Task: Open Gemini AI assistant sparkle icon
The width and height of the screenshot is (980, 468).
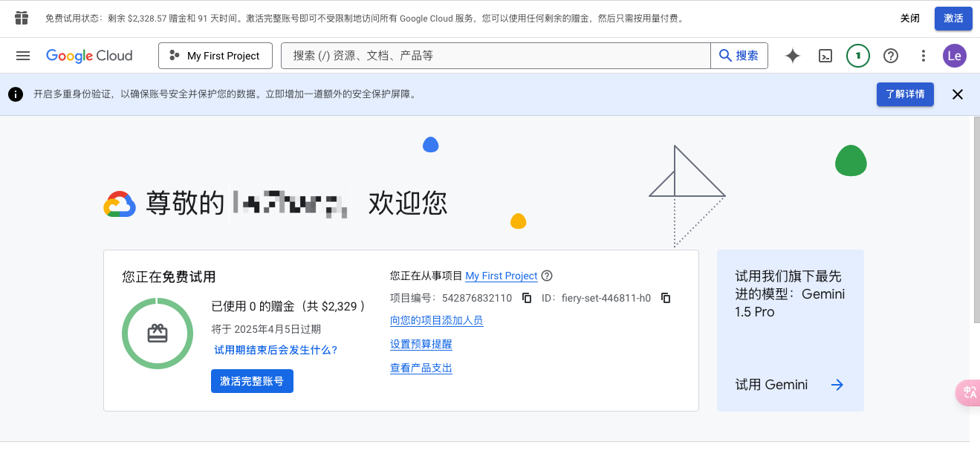Action: click(793, 56)
